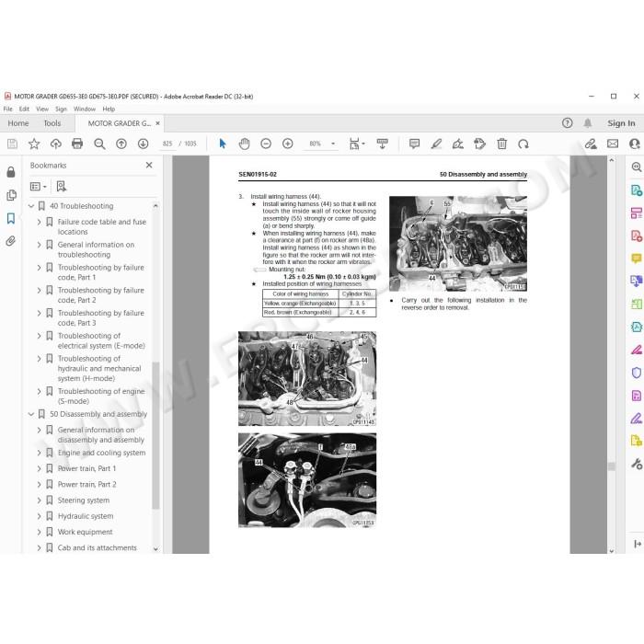Toggle the Bookmarks side panel icon
The height and width of the screenshot is (644, 644).
(11, 218)
